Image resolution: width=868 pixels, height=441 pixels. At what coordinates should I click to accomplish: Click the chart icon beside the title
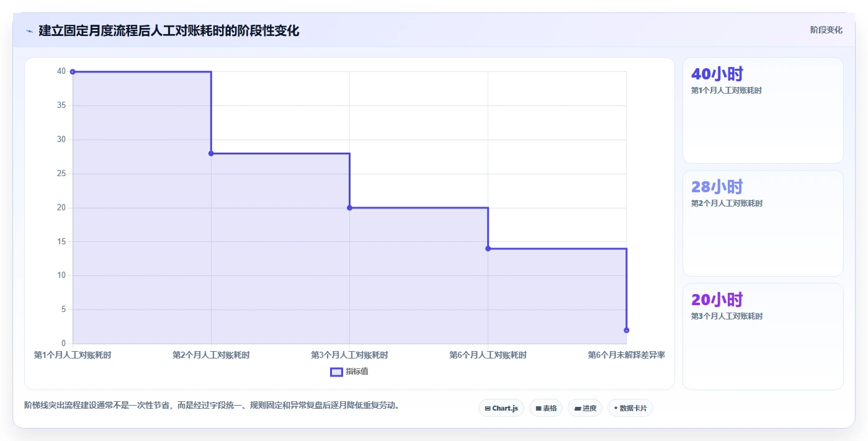click(29, 30)
